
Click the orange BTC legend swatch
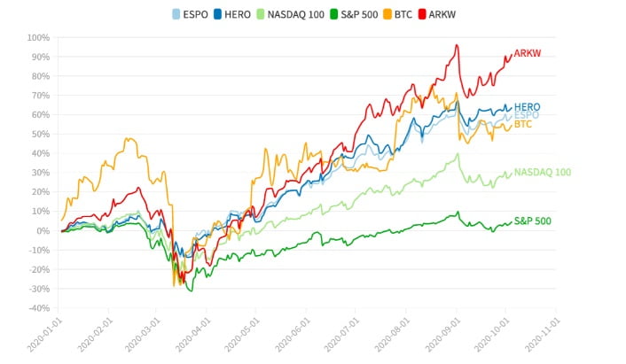[387, 14]
